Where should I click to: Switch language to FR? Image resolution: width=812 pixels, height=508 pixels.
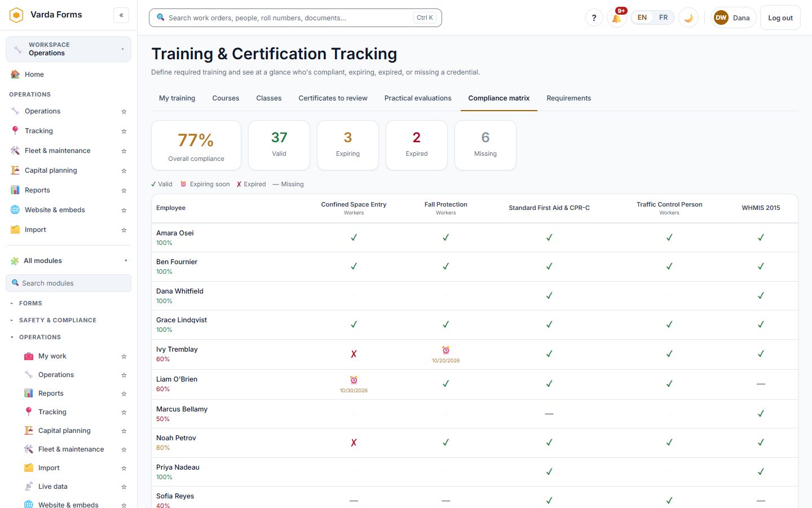click(x=663, y=17)
